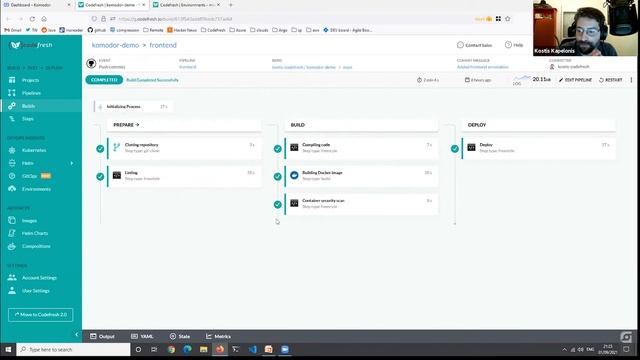
Task: Open the Deploy step
Action: (x=539, y=148)
